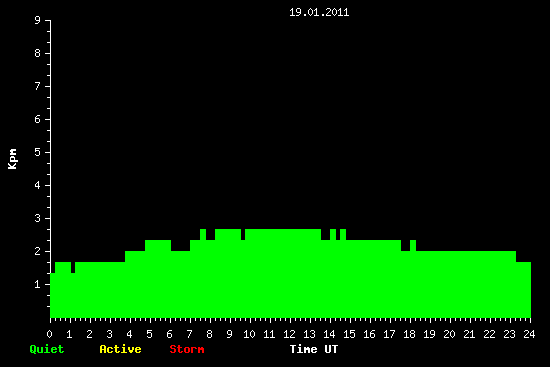
Task: Click hour 18 on the time axis
Action: coord(409,334)
